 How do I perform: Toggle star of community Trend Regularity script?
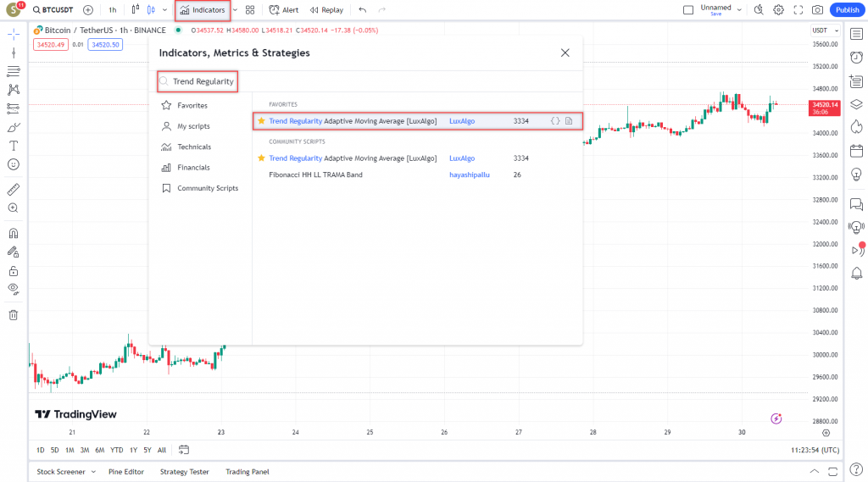tap(261, 158)
